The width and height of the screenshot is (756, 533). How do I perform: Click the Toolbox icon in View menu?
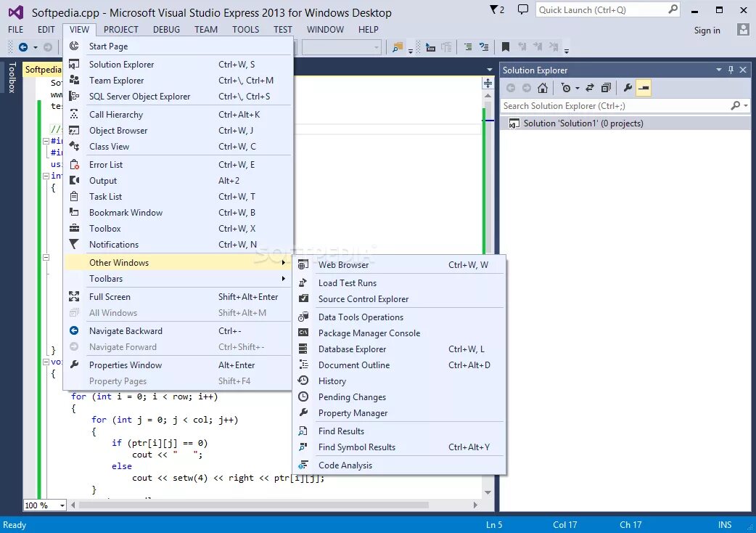[x=74, y=228]
